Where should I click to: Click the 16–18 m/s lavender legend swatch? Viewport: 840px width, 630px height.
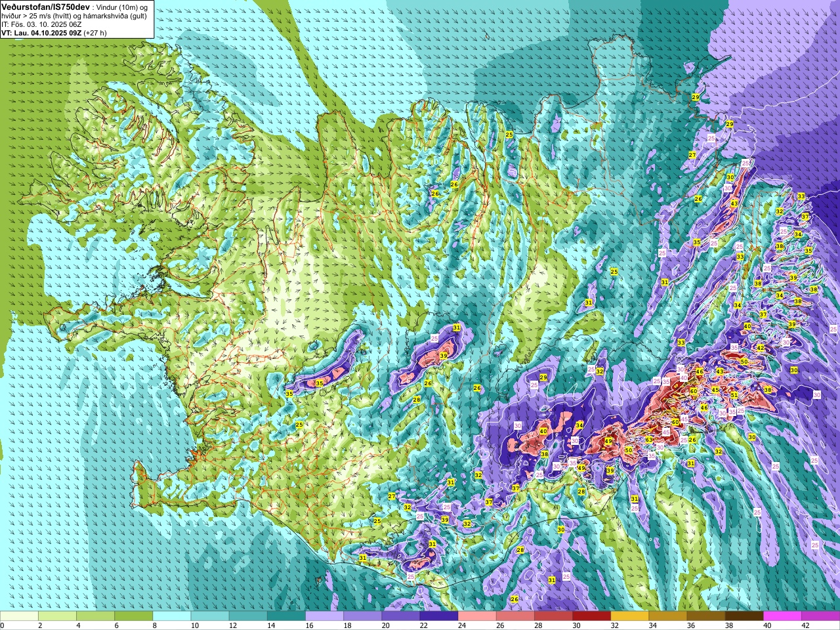[x=324, y=616]
